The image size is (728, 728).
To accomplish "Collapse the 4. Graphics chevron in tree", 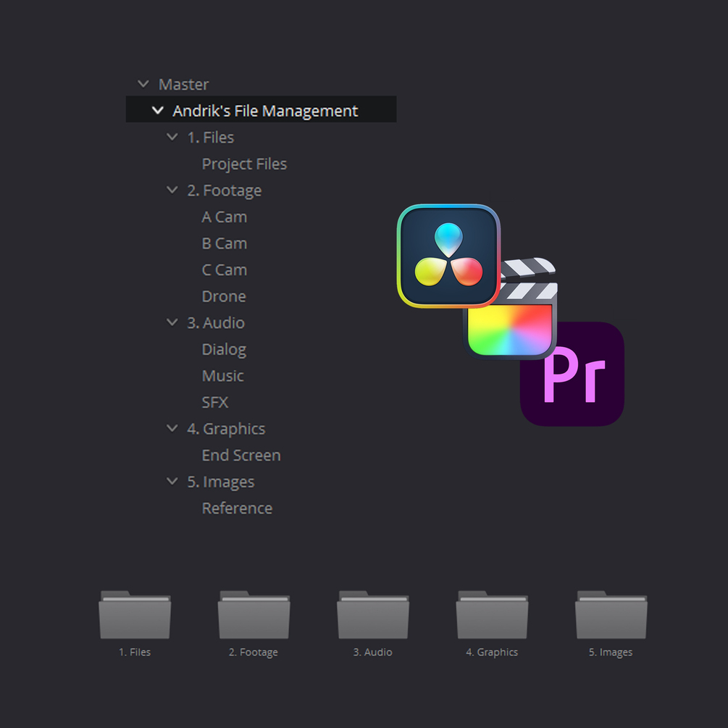I will 172,428.
